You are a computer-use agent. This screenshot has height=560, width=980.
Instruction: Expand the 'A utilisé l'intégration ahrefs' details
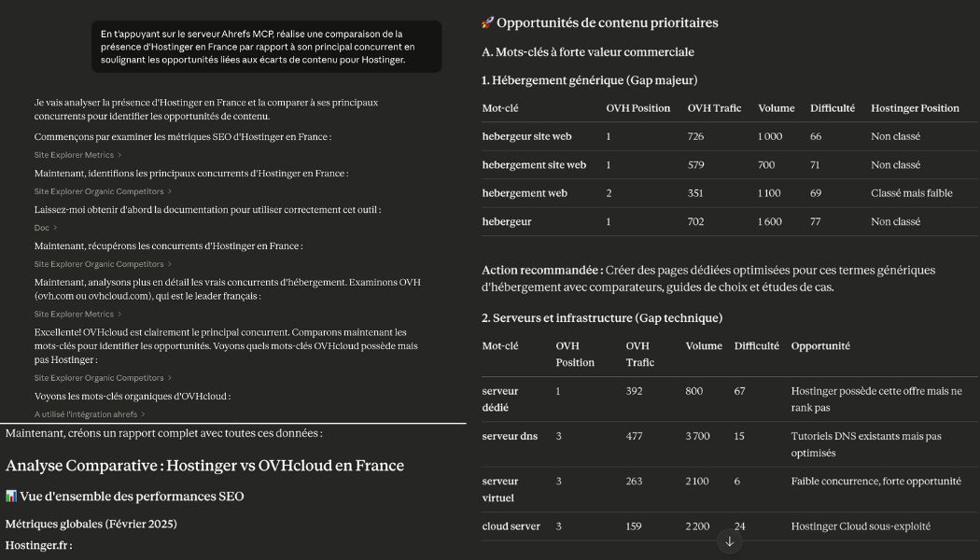[90, 413]
